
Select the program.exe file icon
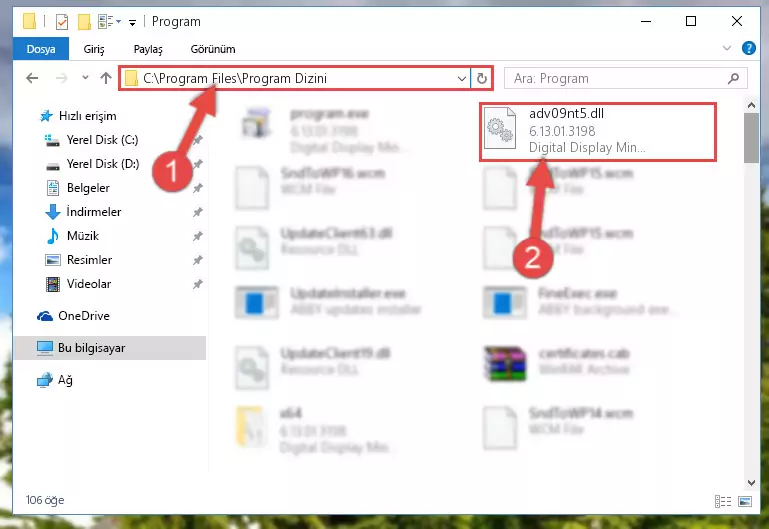pos(256,123)
